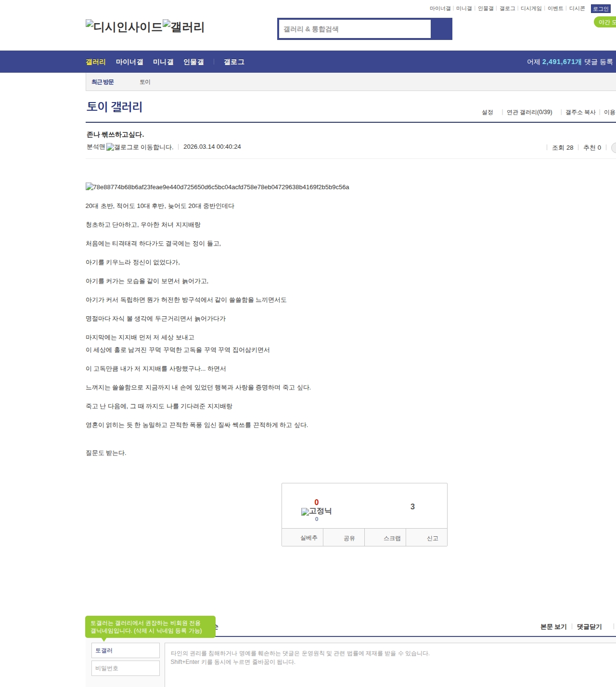The image size is (616, 687).
Task: Click 실베추 button
Action: pos(303,538)
